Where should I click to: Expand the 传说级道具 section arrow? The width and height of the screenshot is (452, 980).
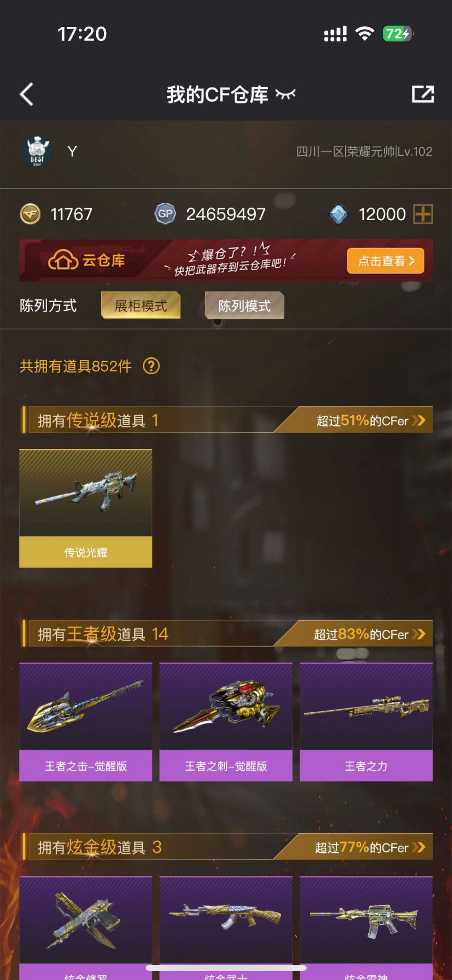(419, 420)
